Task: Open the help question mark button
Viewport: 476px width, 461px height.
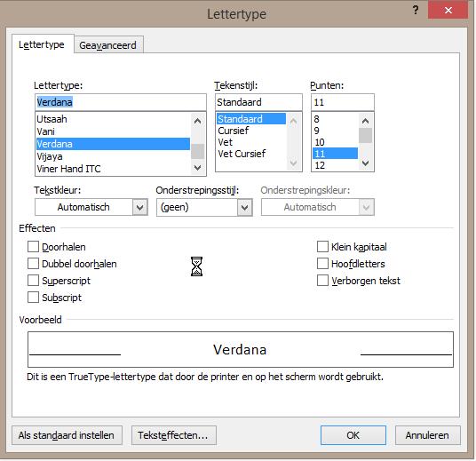Action: [416, 11]
